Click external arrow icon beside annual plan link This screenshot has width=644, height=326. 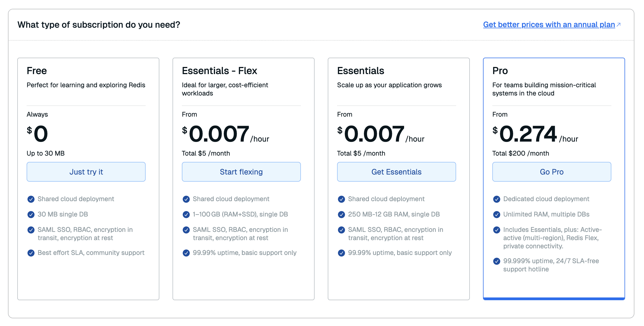tap(618, 25)
